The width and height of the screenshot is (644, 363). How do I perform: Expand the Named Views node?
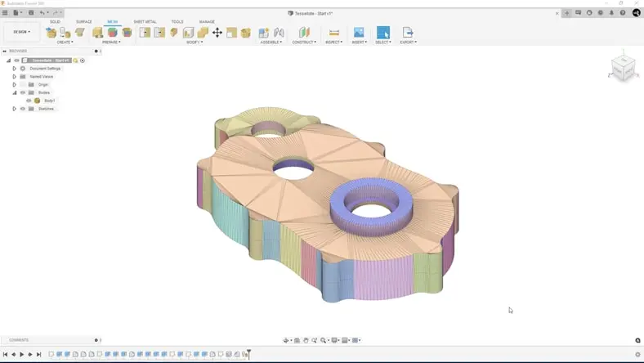[x=15, y=77]
